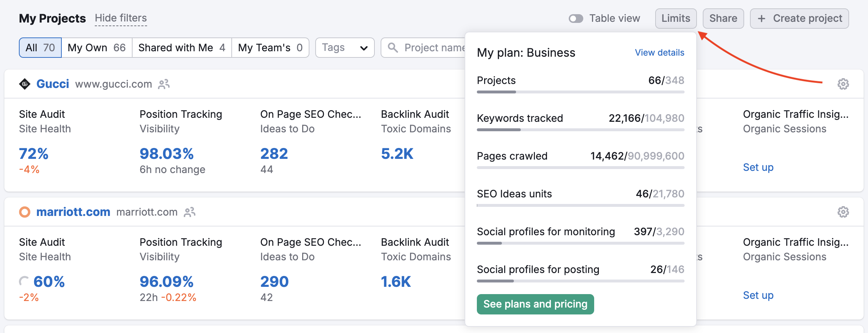This screenshot has height=333, width=868.
Task: Open View details link for plan
Action: 659,53
